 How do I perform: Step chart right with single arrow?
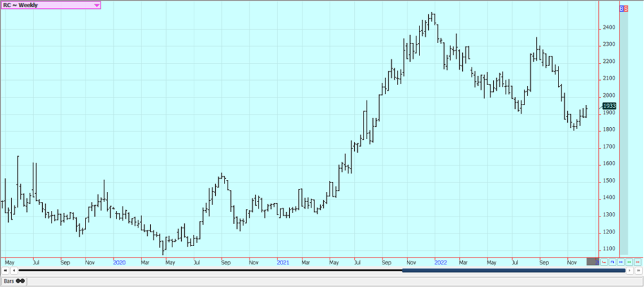coord(630,271)
